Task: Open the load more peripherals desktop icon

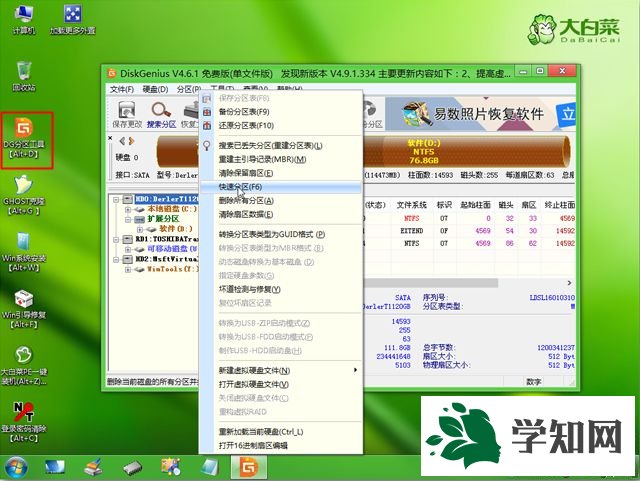Action: click(73, 19)
